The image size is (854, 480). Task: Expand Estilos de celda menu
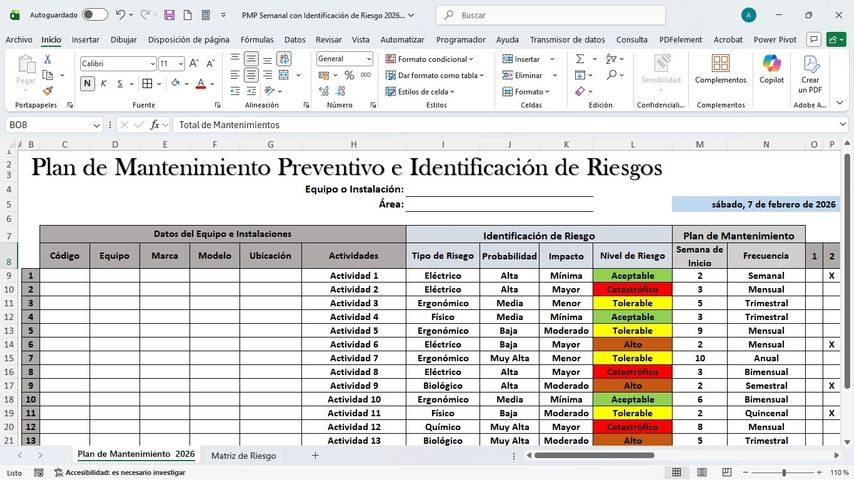coord(420,92)
